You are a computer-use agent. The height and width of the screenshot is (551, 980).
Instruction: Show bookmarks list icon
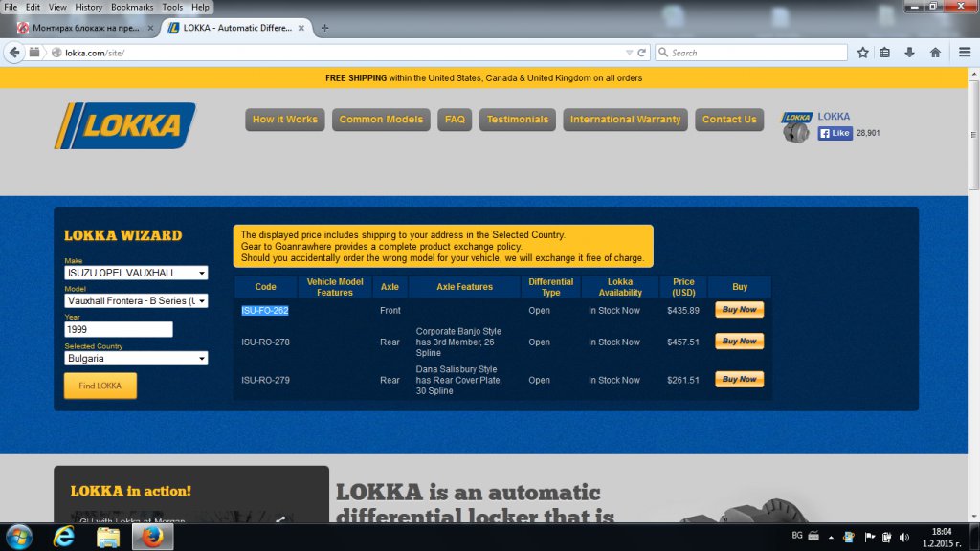884,53
